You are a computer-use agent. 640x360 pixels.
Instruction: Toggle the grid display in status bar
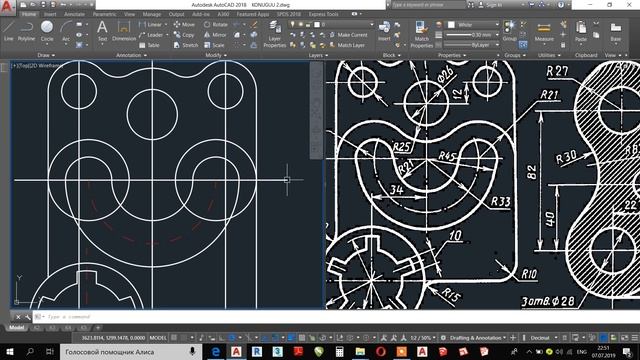[174, 338]
